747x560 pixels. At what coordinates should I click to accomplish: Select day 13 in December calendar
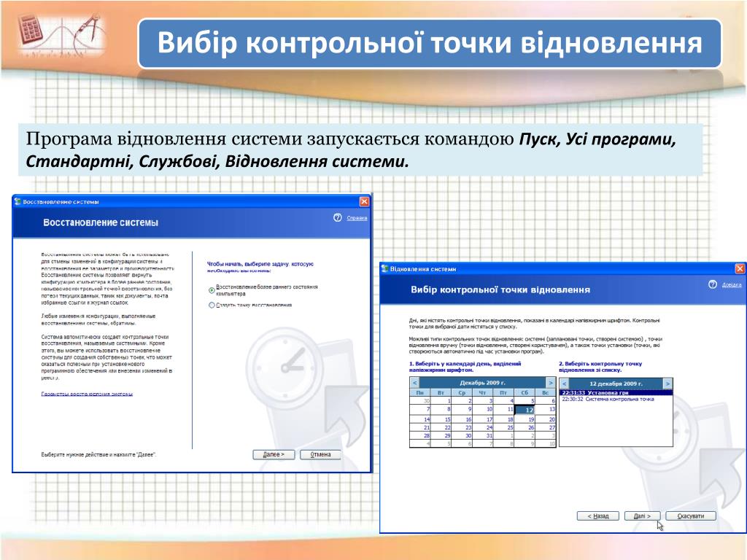click(546, 410)
